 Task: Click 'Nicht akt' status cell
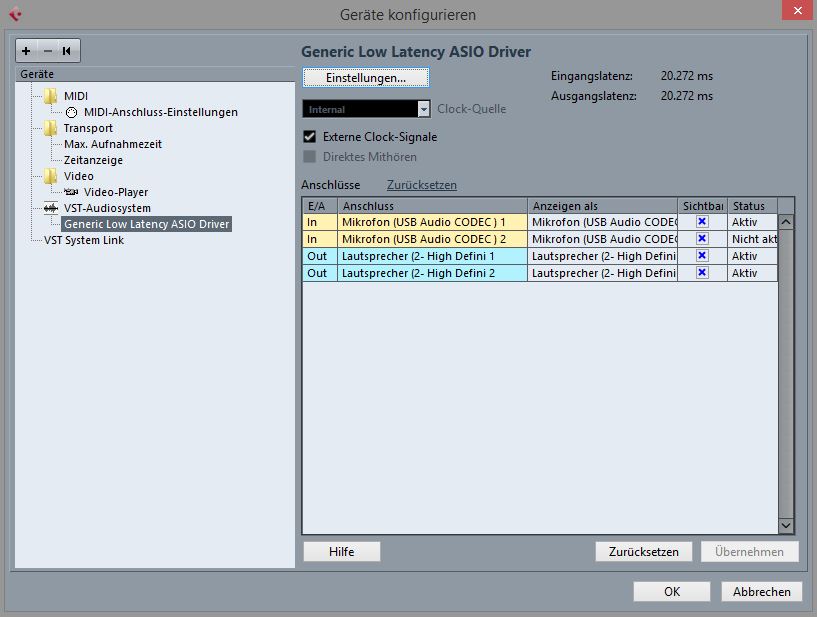(x=752, y=239)
